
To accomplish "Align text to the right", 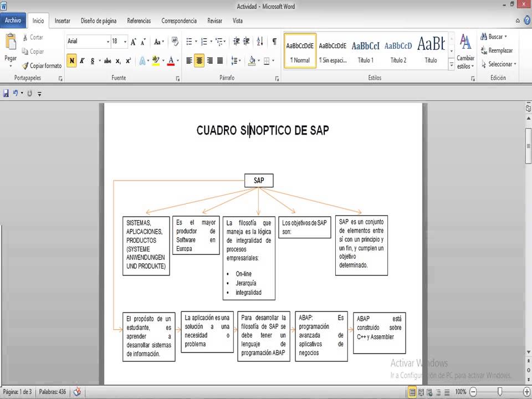I will click(209, 61).
